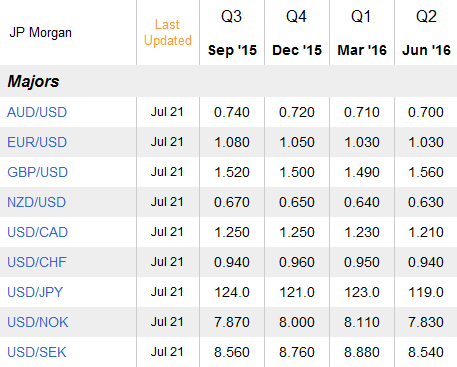The height and width of the screenshot is (367, 457).
Task: Open the USD/CAD currency pair link
Action: pos(38,232)
